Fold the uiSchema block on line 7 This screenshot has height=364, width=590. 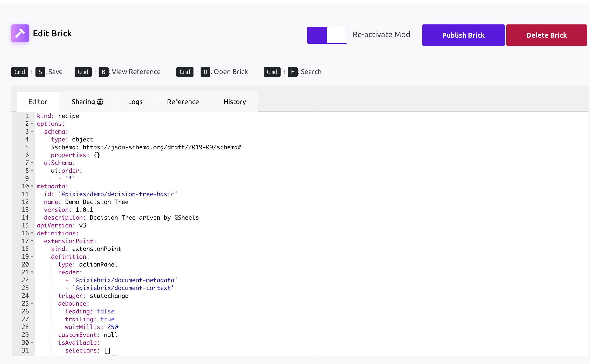tap(32, 163)
